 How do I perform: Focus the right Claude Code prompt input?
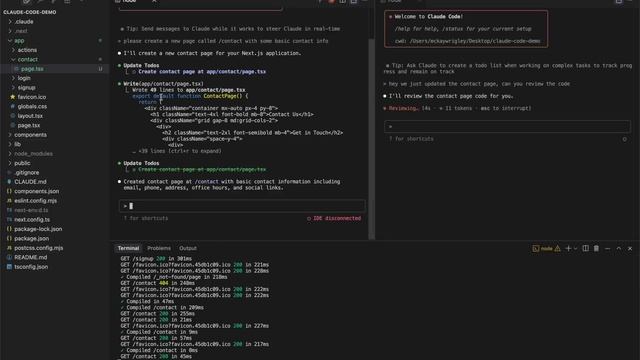pyautogui.click(x=507, y=127)
